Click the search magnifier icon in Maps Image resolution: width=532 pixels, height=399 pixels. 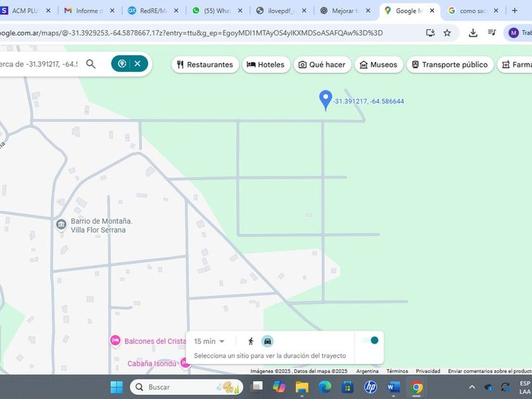91,64
